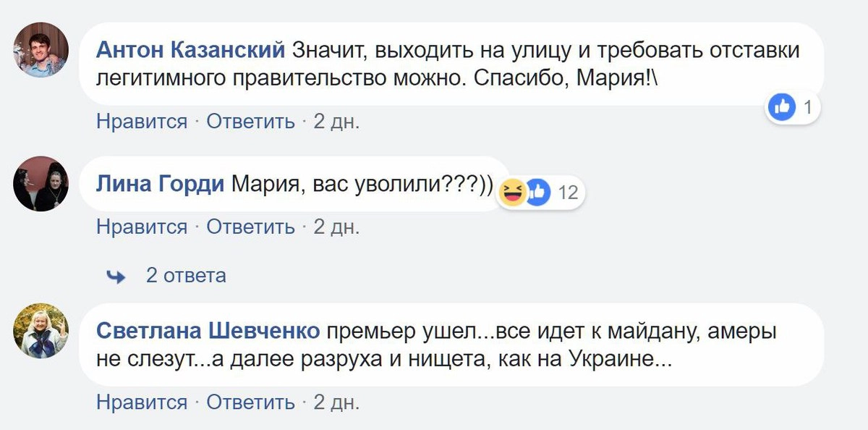Like Антон Казанский's comment via Нравится

pyautogui.click(x=142, y=122)
